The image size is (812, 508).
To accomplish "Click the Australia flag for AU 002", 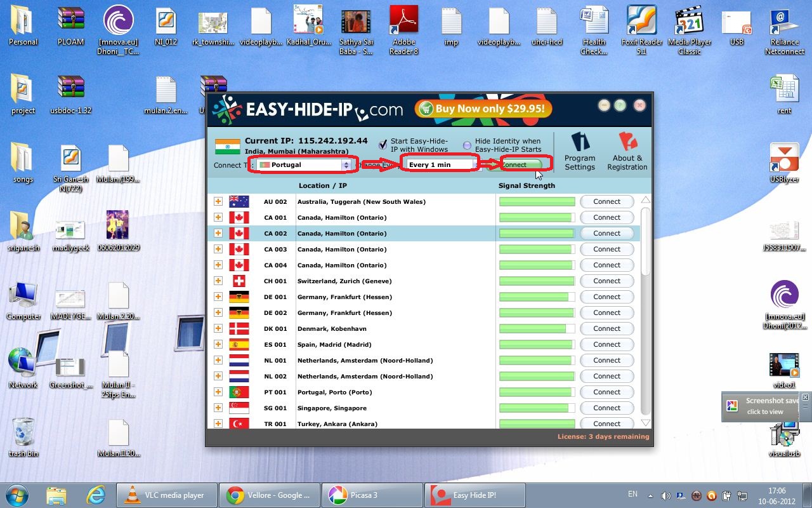I will tap(239, 201).
